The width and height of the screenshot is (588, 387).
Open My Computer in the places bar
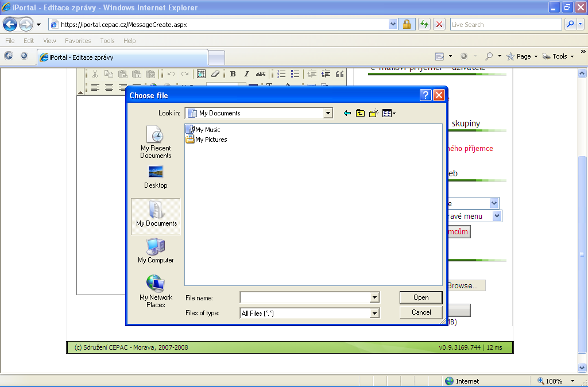tap(156, 250)
